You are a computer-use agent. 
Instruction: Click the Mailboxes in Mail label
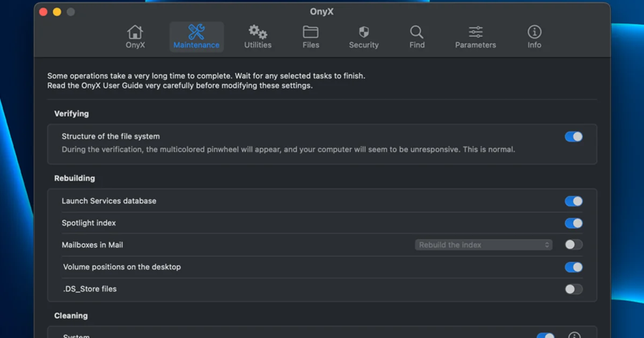tap(92, 245)
